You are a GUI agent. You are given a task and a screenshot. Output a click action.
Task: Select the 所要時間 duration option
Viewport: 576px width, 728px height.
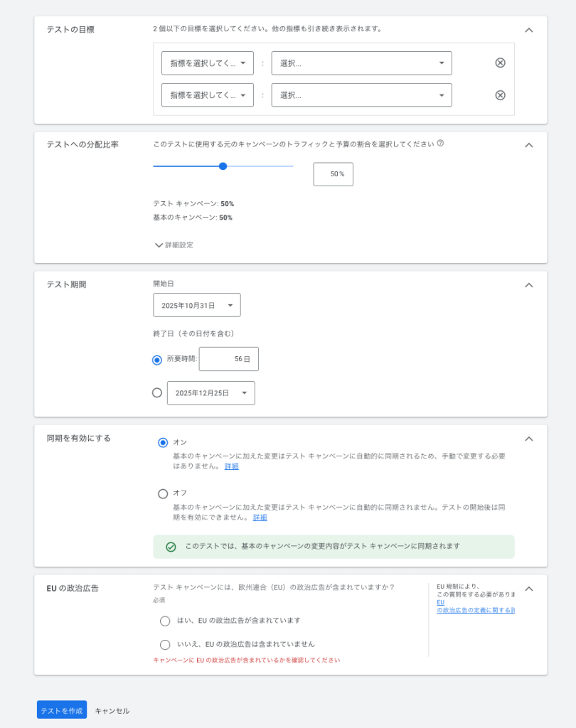[156, 360]
